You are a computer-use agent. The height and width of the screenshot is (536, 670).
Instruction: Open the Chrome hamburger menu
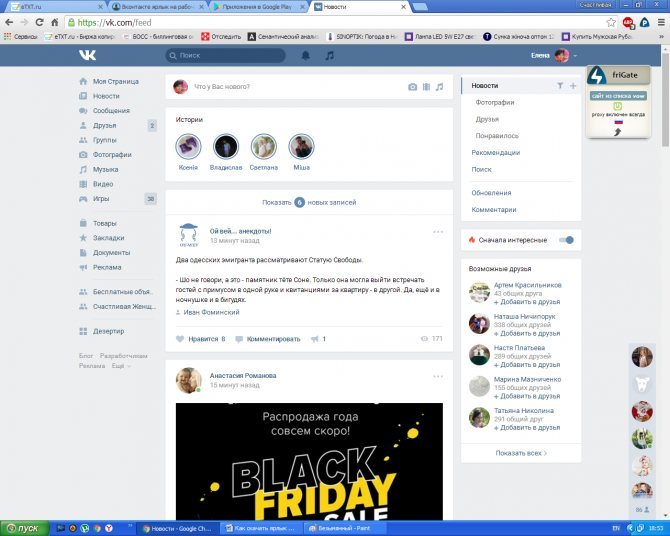(661, 22)
